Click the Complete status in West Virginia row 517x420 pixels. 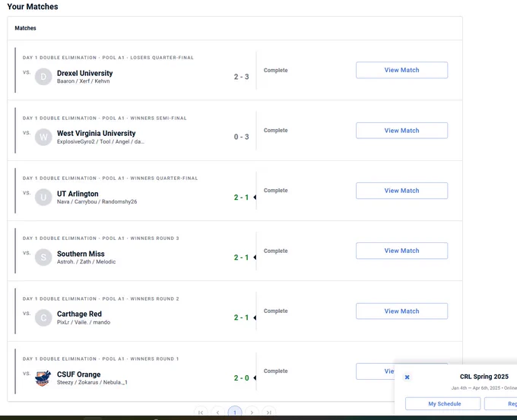pos(276,131)
